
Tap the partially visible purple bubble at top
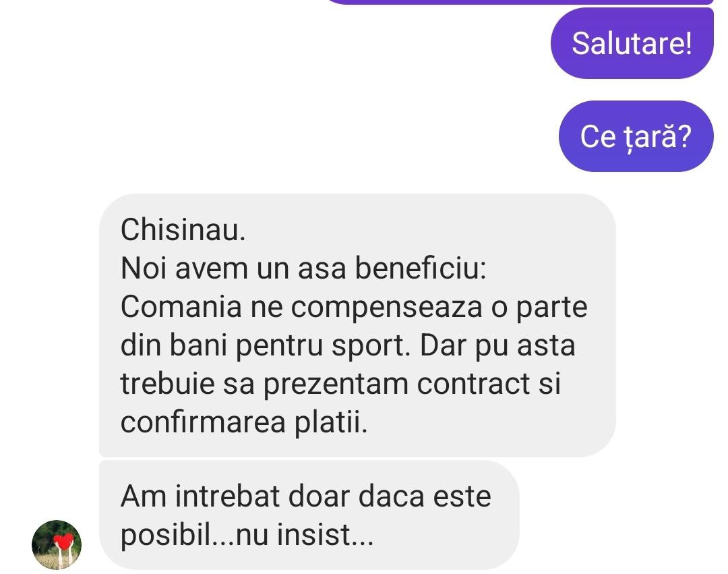click(520, 2)
